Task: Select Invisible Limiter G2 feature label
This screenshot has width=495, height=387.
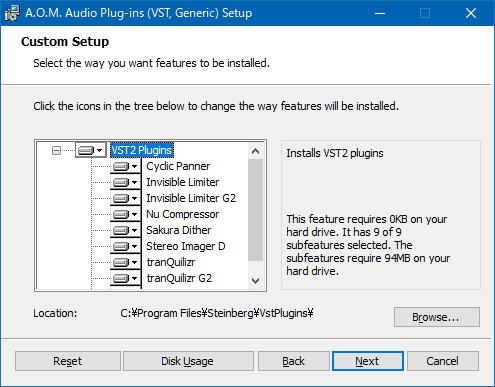Action: [191, 198]
